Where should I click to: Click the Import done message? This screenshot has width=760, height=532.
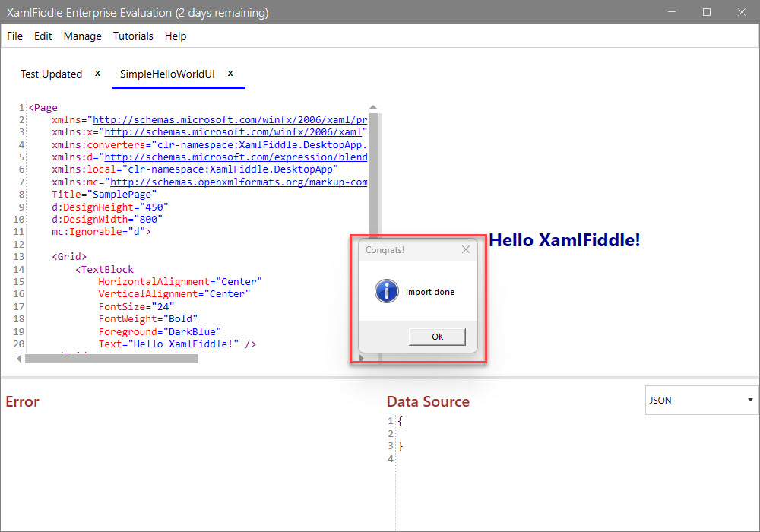tap(430, 292)
